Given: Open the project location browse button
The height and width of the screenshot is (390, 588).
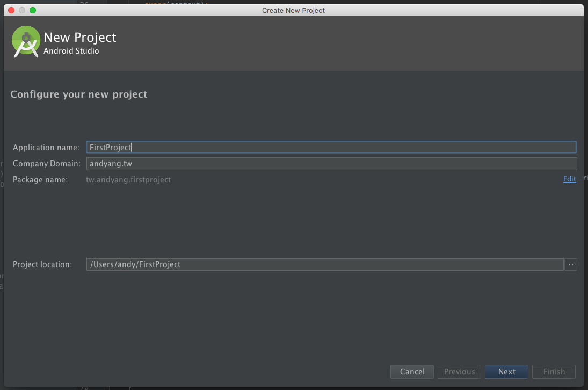Looking at the screenshot, I should coord(571,264).
